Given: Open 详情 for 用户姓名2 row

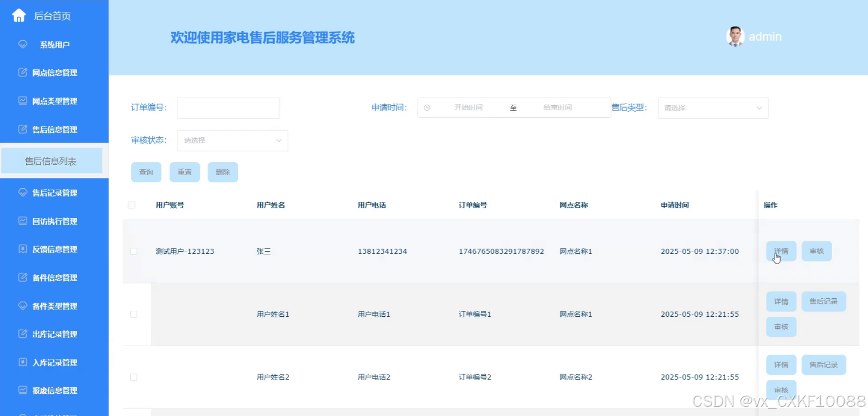Looking at the screenshot, I should (x=781, y=364).
